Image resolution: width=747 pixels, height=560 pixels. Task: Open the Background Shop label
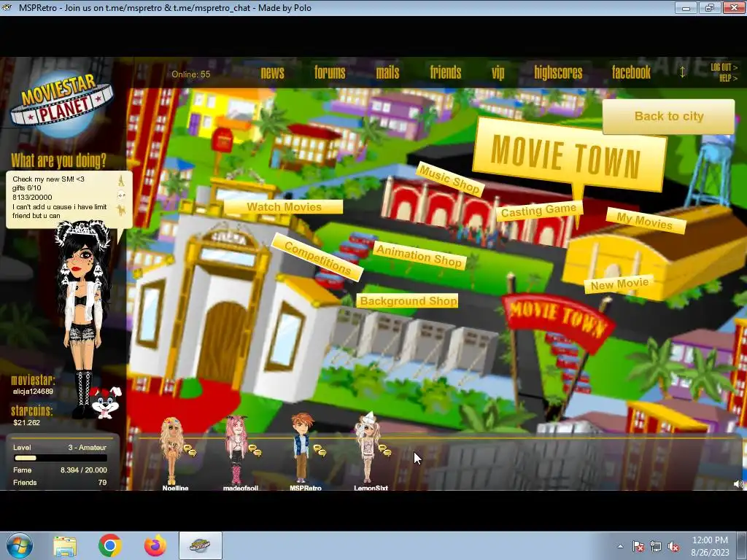pos(408,301)
